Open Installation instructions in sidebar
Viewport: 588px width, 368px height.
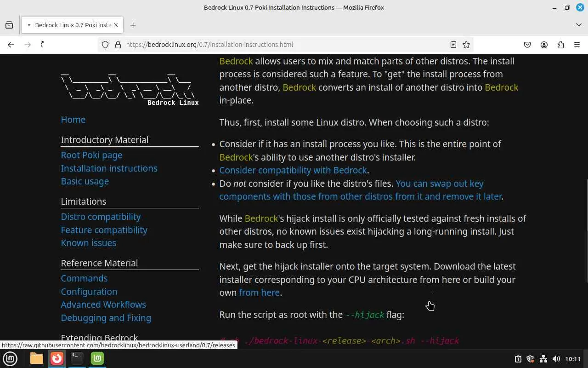109,168
